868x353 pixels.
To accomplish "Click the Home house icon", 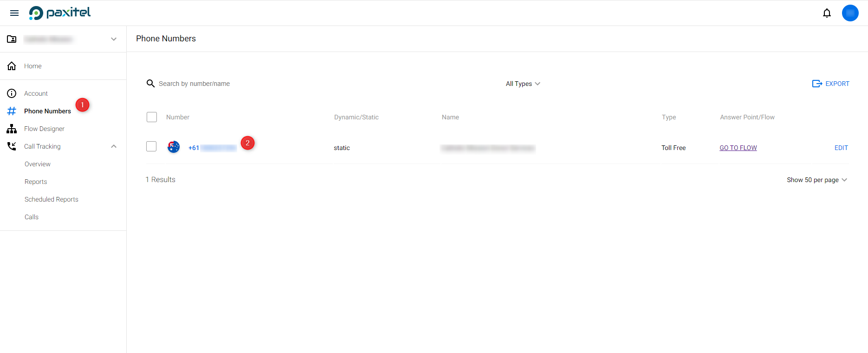I will tap(12, 66).
